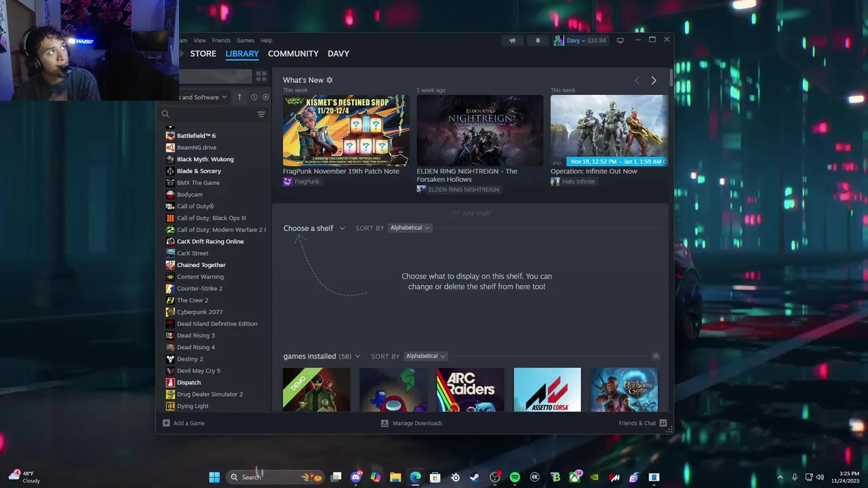Open advanced library filter options icon
Viewport: 868px width, 488px height.
pos(261,115)
